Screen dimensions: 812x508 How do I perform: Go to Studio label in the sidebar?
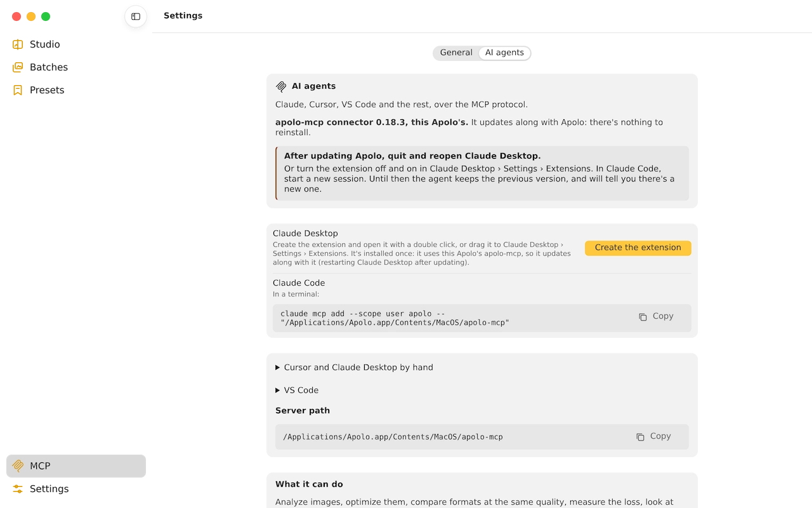point(45,44)
